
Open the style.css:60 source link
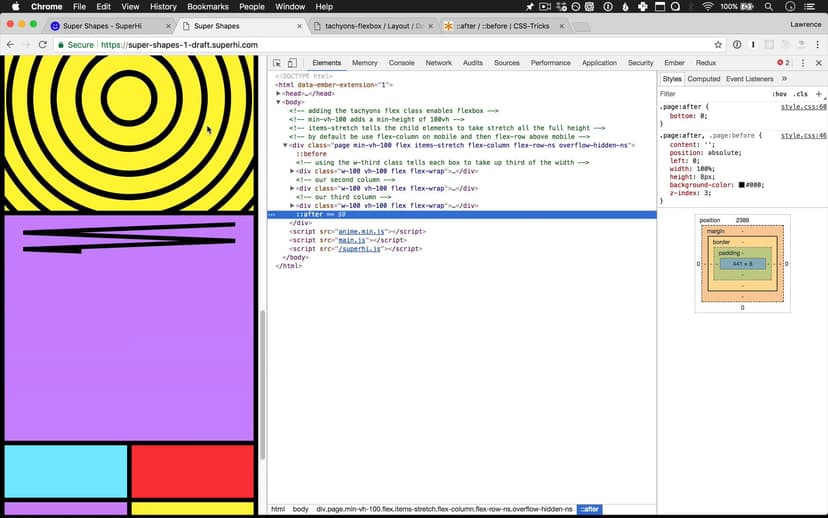[x=803, y=106]
